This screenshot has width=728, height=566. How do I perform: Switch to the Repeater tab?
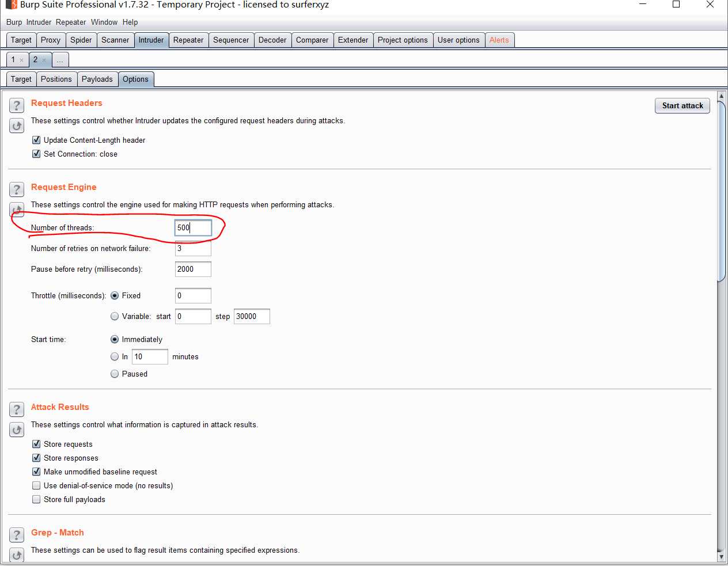tap(188, 40)
